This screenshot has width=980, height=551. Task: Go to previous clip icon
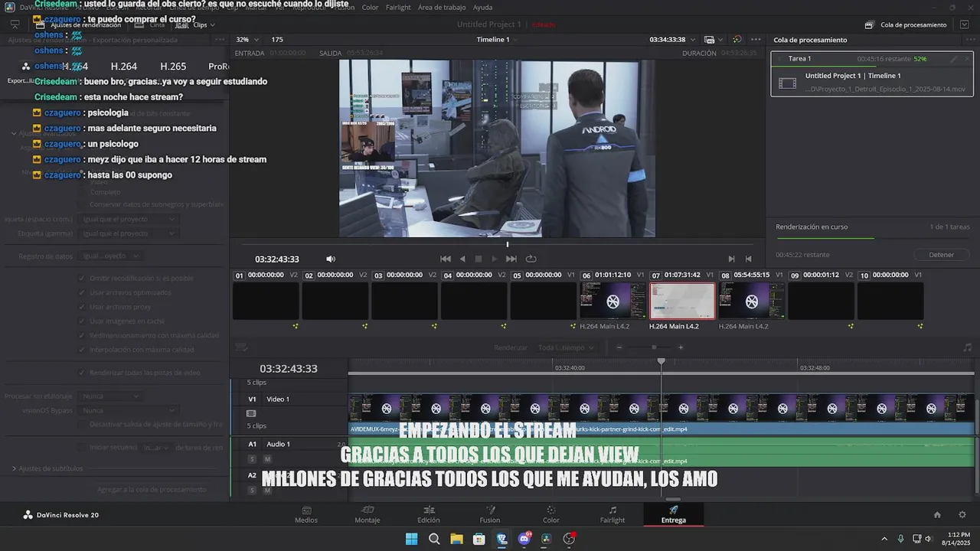(748, 259)
